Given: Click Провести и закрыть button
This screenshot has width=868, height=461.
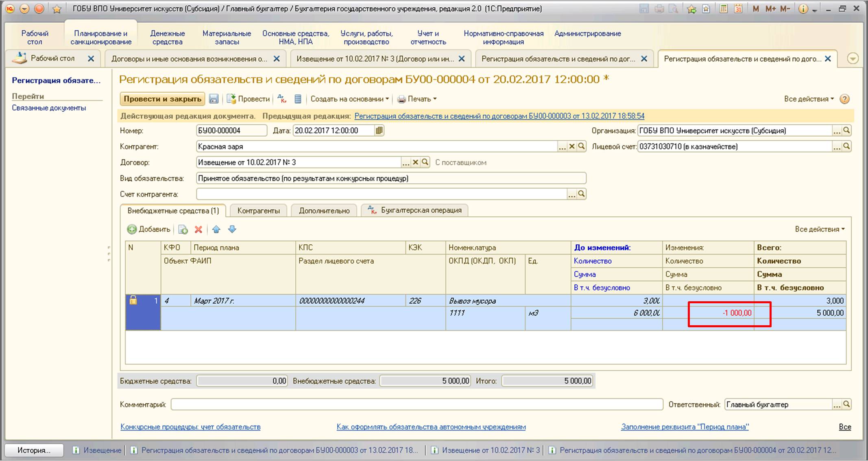Looking at the screenshot, I should pyautogui.click(x=163, y=99).
